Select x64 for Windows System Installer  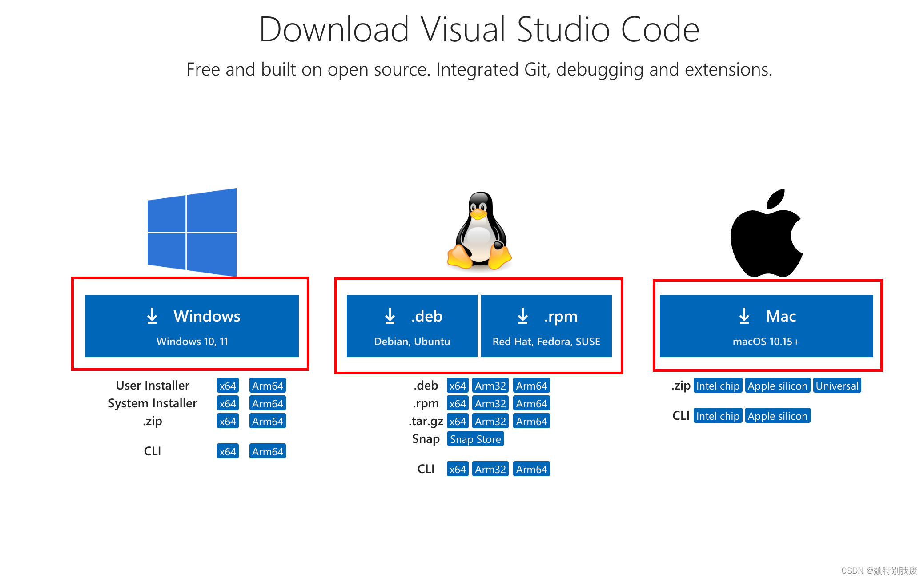[228, 403]
